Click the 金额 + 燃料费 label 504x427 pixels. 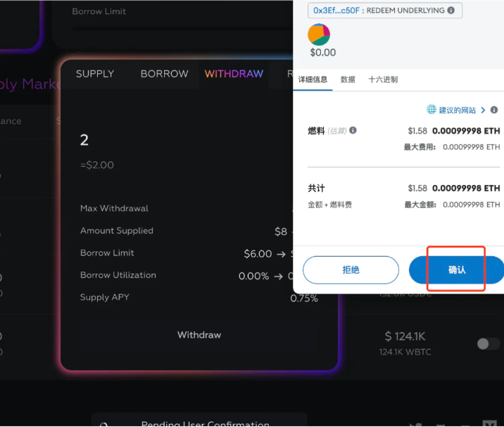pyautogui.click(x=330, y=205)
